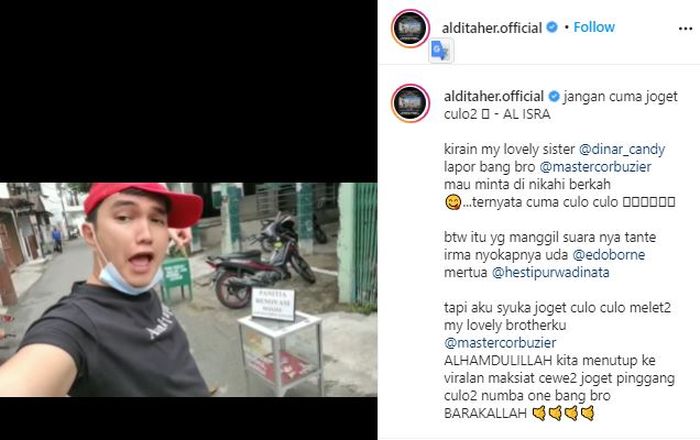Open the header profile picture avatar

click(410, 28)
